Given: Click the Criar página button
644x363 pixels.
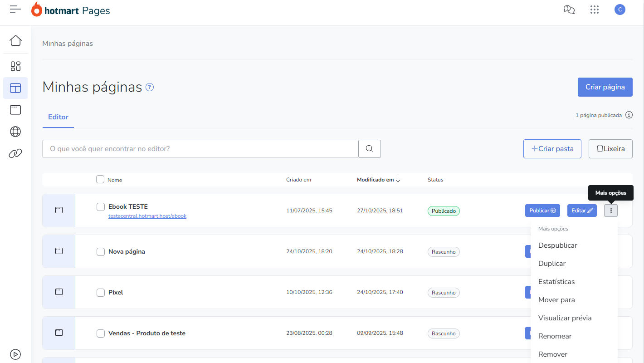Looking at the screenshot, I should coord(605,87).
